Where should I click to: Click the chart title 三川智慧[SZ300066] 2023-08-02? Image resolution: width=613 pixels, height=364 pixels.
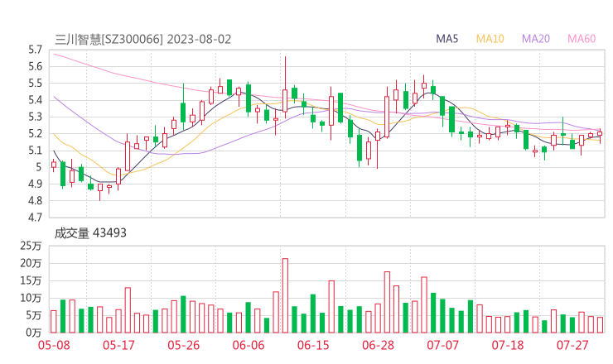(x=143, y=40)
